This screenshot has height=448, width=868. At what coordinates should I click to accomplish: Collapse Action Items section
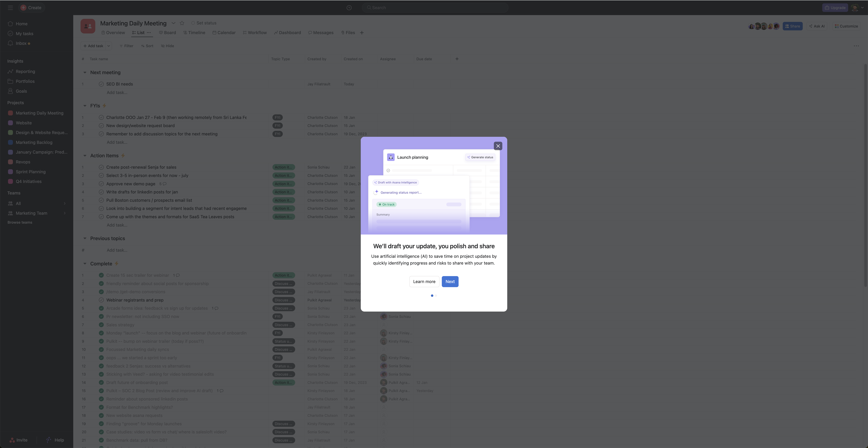pos(85,156)
